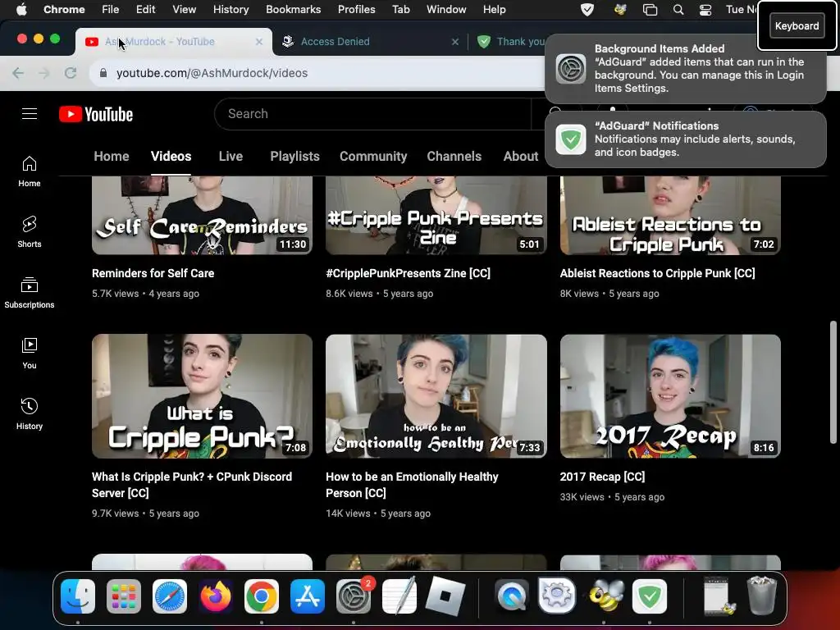840x630 pixels.
Task: Close the Access Denied tab
Action: tap(454, 42)
